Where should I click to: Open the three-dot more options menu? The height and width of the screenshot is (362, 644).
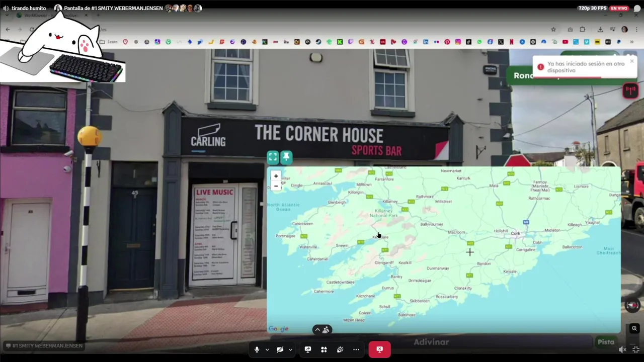tap(356, 349)
